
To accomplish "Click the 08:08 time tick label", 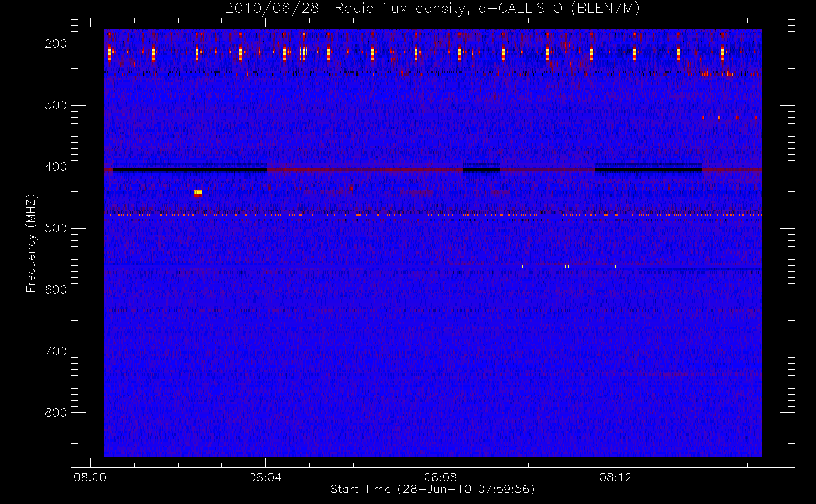I will [x=440, y=477].
